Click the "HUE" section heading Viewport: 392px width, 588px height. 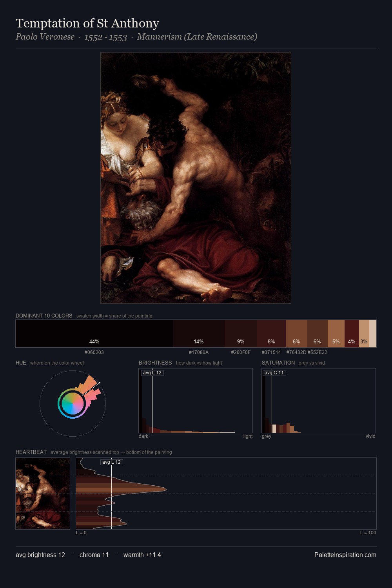(x=21, y=363)
